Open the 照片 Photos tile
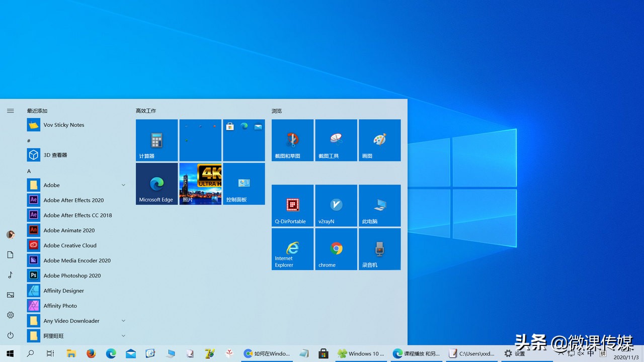Screen dimensions: 644x362 click(200, 183)
